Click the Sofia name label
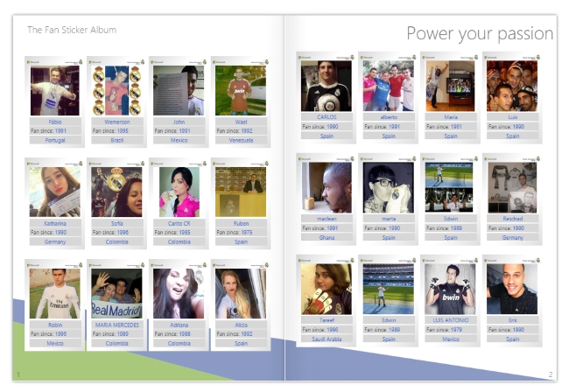Image resolution: width=569 pixels, height=392 pixels. (x=116, y=223)
